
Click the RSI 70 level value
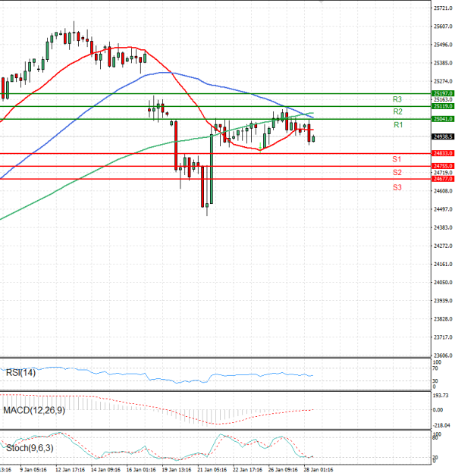pyautogui.click(x=435, y=368)
